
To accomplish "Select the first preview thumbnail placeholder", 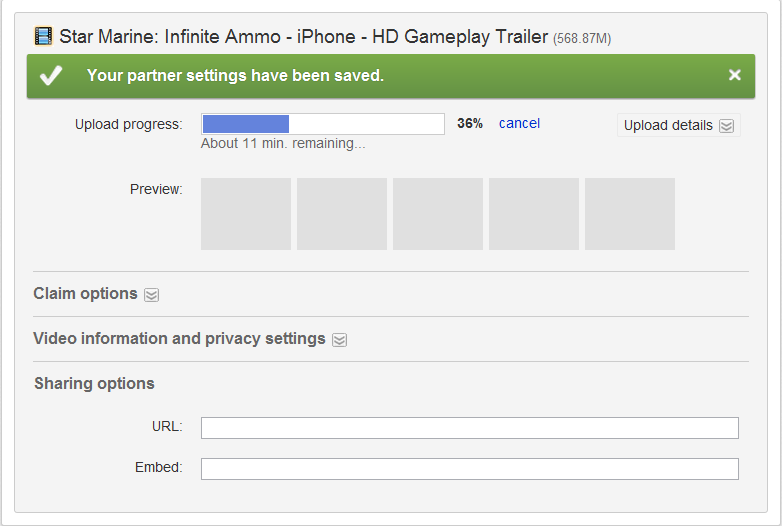I will tap(246, 214).
